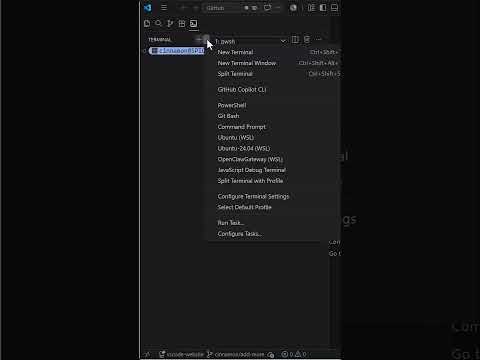Click the Go Back arrow in title bar
480x360 pixels.
coord(183,7)
